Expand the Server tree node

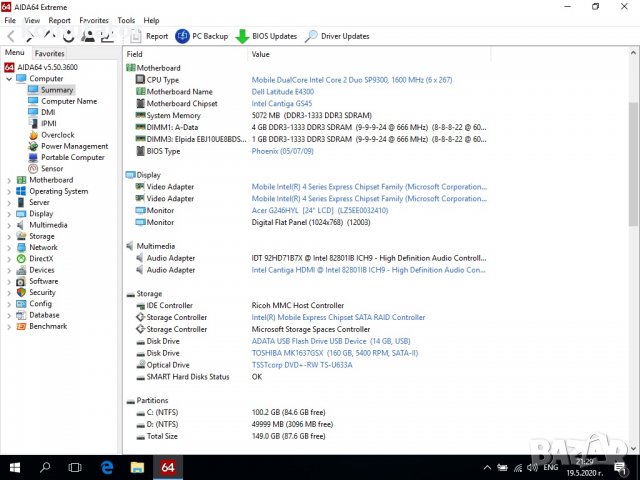point(9,202)
